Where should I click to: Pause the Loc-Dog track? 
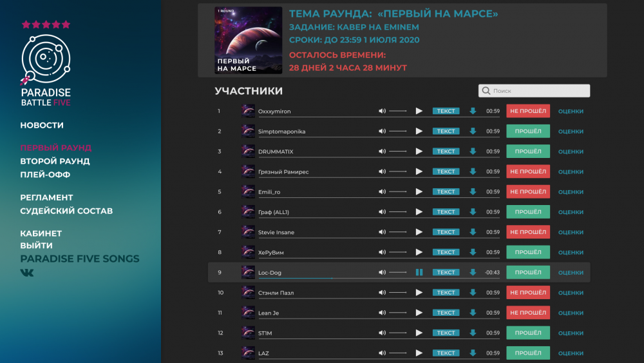click(x=419, y=272)
